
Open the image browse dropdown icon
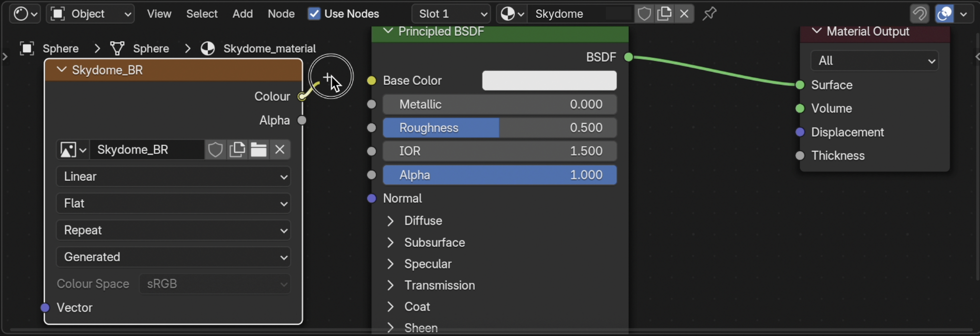click(x=73, y=150)
